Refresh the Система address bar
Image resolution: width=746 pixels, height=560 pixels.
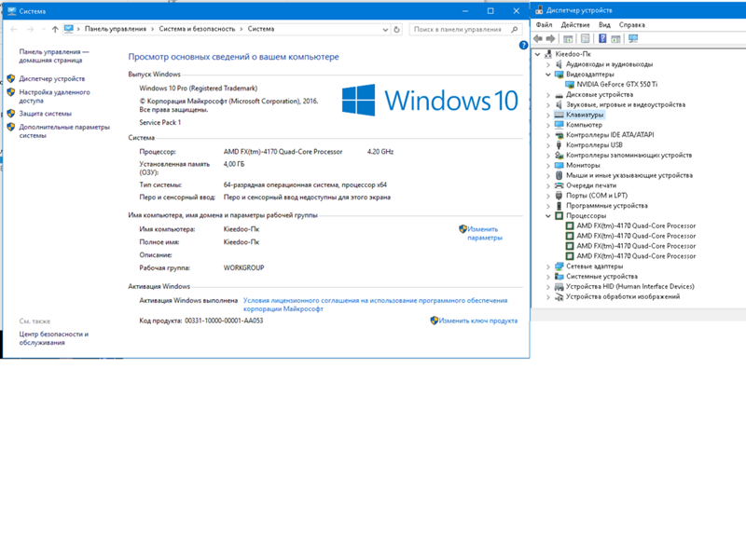[x=397, y=29]
